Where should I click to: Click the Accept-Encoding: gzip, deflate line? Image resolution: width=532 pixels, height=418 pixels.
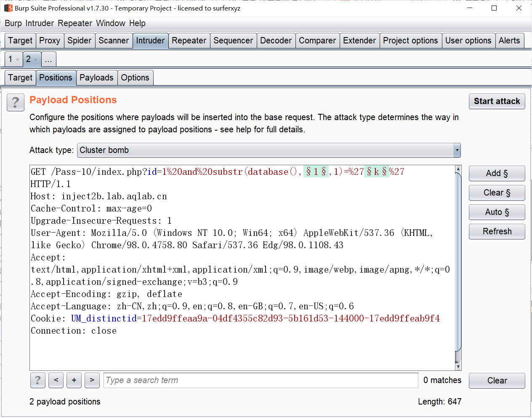[x=106, y=294]
